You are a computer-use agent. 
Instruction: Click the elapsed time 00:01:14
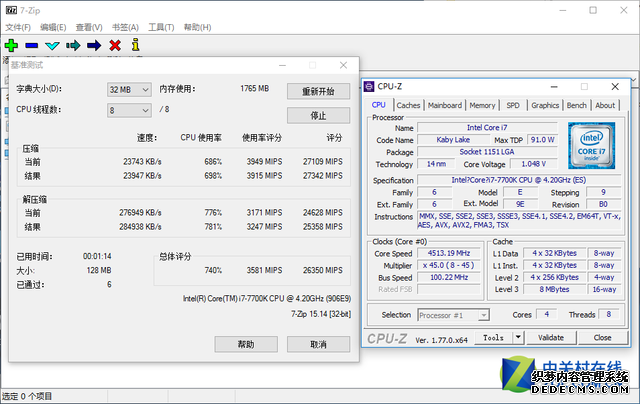(x=97, y=256)
